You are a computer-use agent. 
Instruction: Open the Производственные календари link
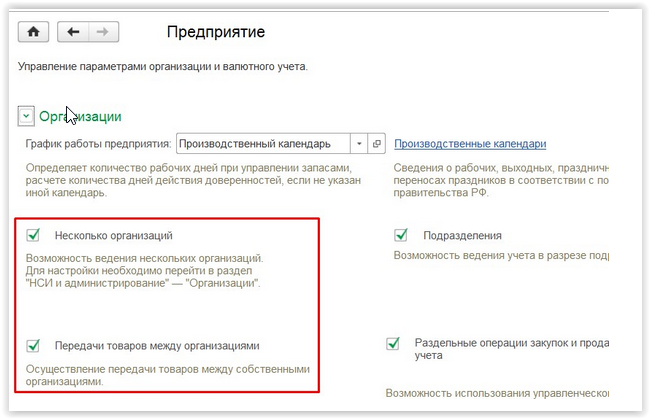(470, 144)
